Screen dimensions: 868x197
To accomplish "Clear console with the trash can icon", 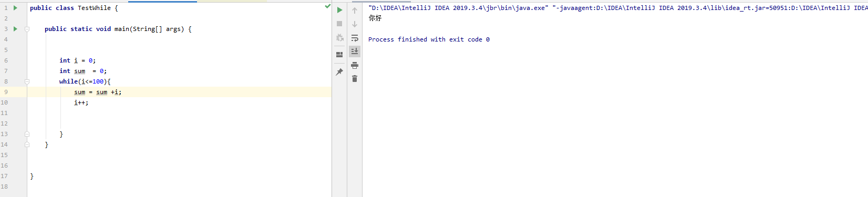I will (x=355, y=79).
